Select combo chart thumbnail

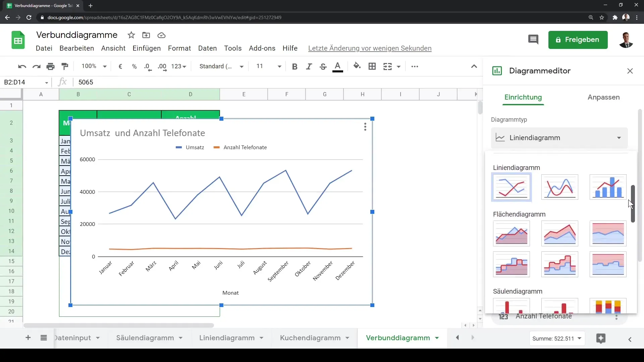pyautogui.click(x=608, y=187)
